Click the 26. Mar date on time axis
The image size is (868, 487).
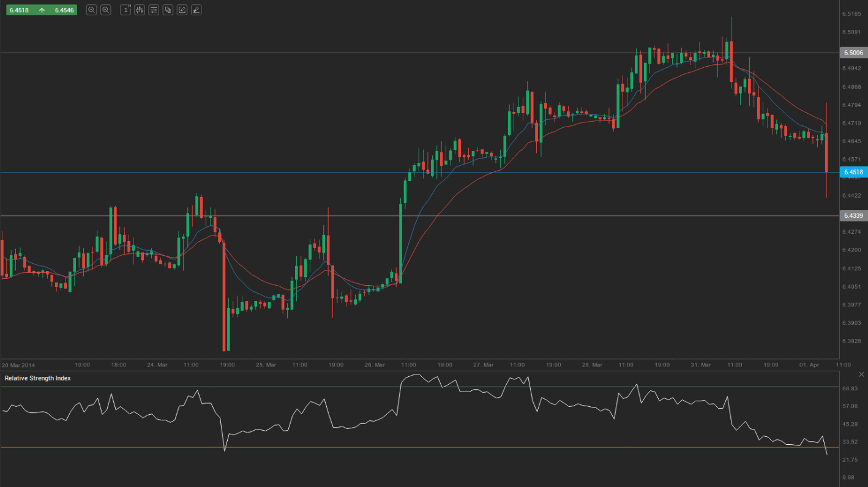click(x=375, y=365)
